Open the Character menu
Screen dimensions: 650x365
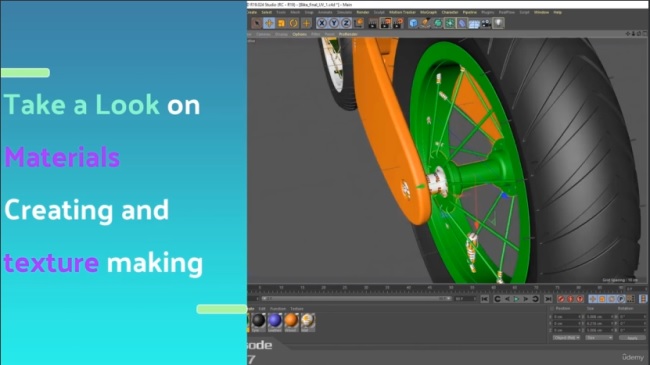pyautogui.click(x=450, y=12)
